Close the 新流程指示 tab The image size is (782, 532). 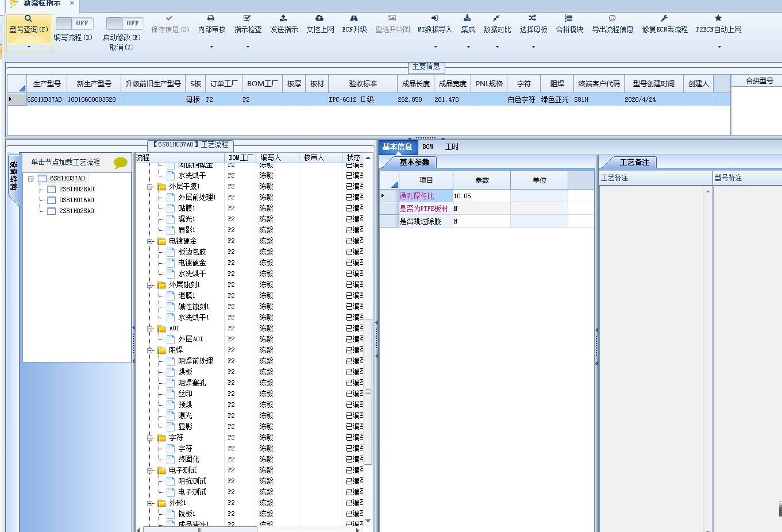72,3
